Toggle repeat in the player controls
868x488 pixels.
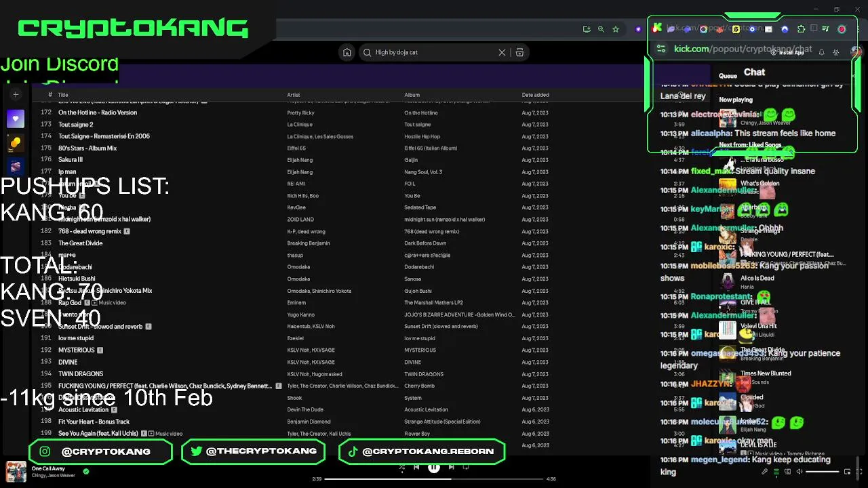pyautogui.click(x=466, y=467)
